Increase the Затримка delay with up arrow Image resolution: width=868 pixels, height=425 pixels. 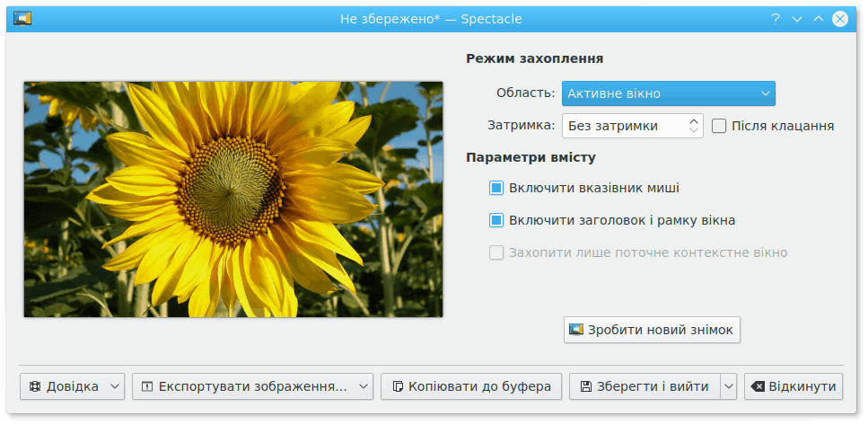coord(694,120)
